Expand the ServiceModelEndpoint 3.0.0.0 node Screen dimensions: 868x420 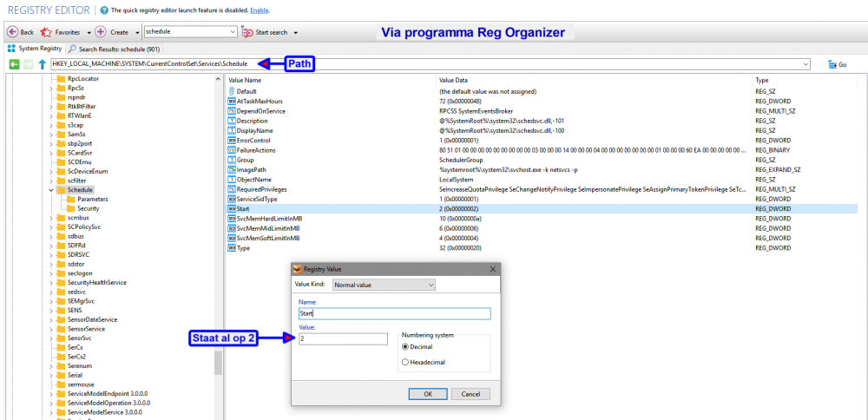(51, 393)
